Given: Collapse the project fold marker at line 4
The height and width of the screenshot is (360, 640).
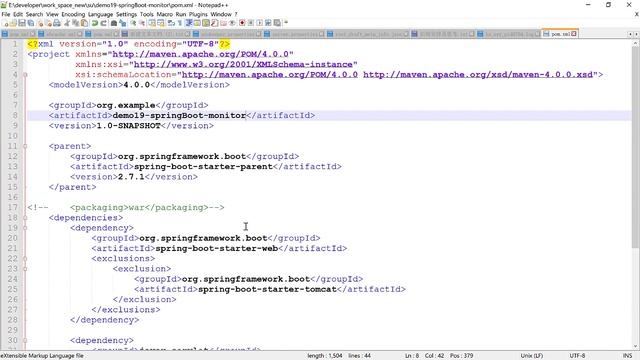Looking at the screenshot, I should point(25,75).
